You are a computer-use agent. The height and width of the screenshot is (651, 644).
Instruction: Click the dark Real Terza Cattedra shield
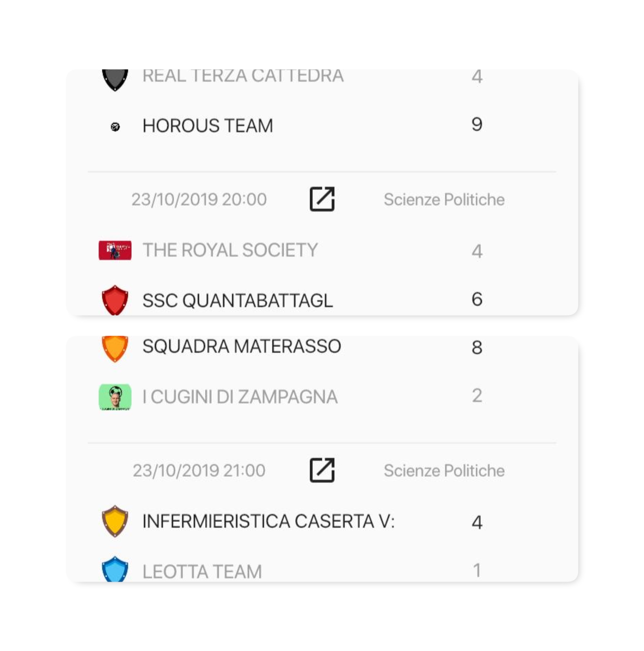(x=115, y=79)
